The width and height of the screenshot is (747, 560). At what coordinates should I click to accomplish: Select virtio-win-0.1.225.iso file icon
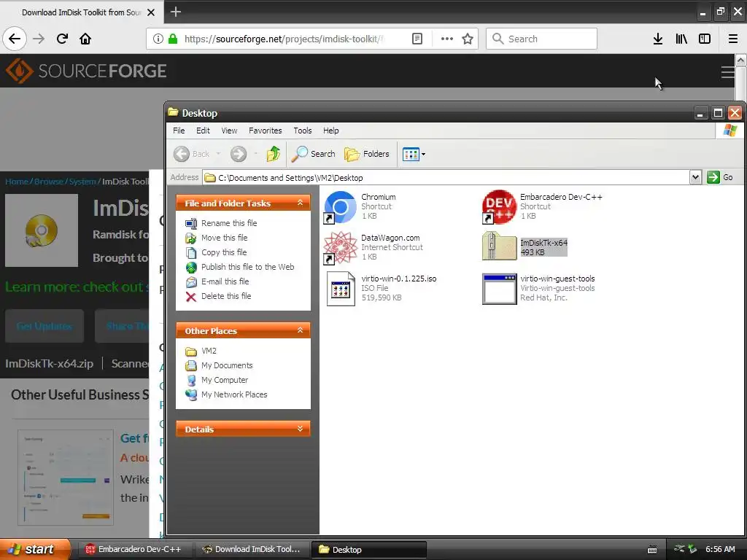tap(341, 289)
